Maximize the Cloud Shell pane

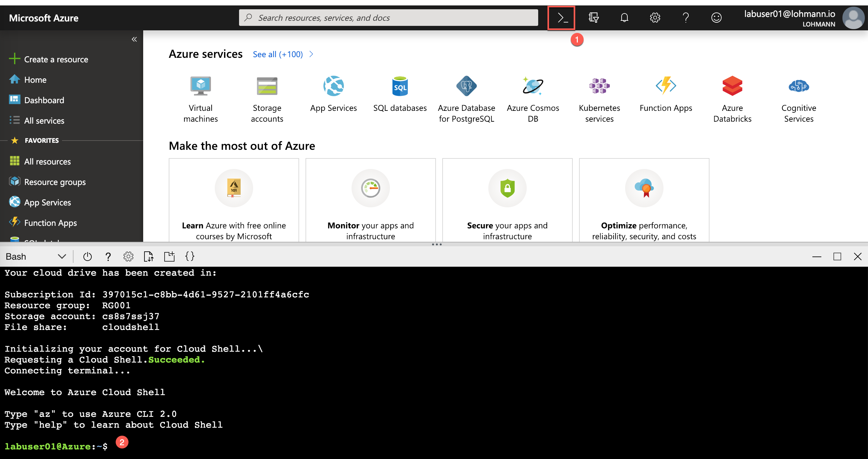pos(837,256)
